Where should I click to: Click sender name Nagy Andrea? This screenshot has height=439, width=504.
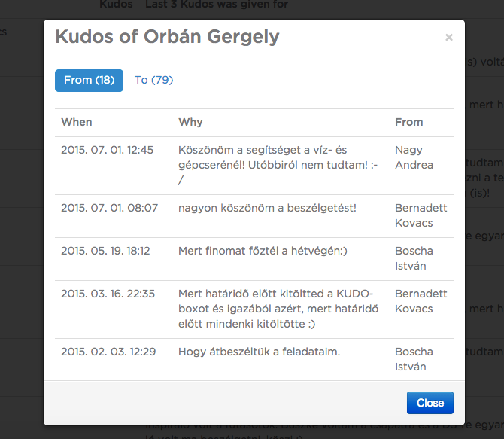(414, 157)
